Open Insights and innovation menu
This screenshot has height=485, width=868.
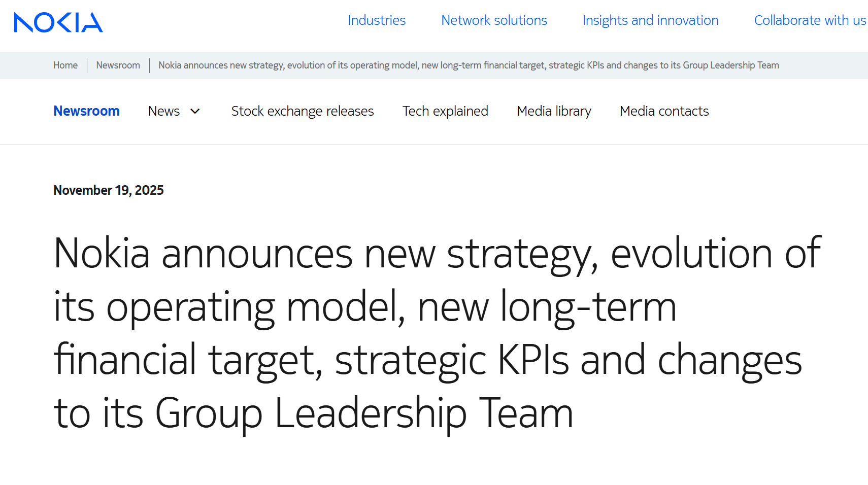click(x=650, y=20)
